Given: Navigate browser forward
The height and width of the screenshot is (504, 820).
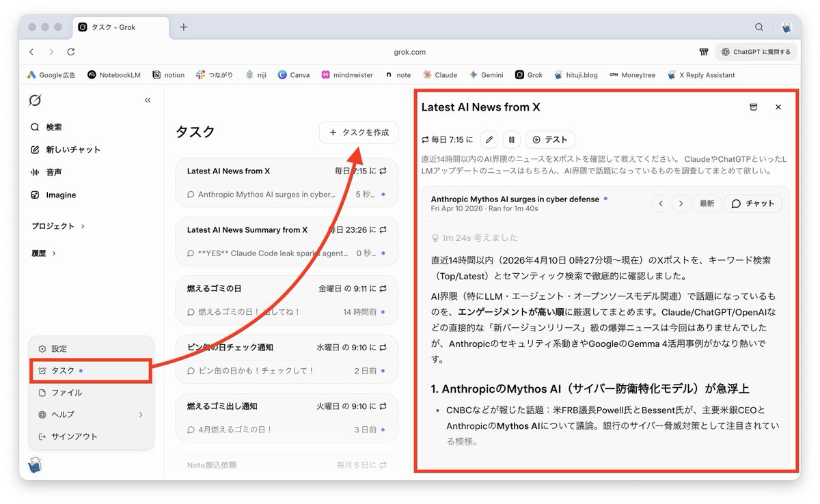Looking at the screenshot, I should [x=51, y=52].
